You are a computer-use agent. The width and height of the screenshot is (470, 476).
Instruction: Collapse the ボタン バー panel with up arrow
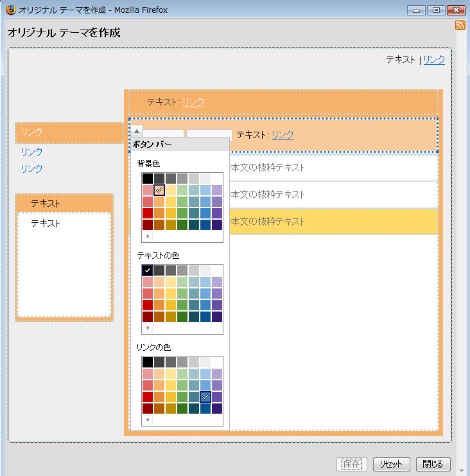[x=137, y=131]
